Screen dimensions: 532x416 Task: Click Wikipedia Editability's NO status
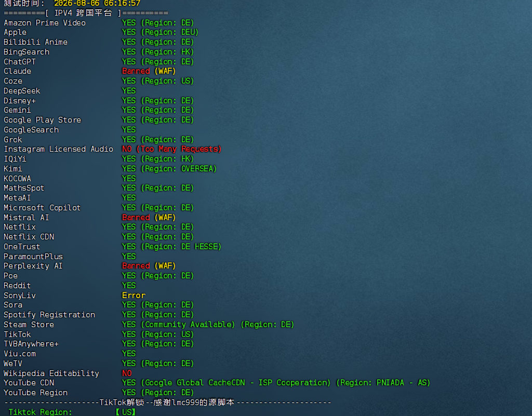pos(127,373)
